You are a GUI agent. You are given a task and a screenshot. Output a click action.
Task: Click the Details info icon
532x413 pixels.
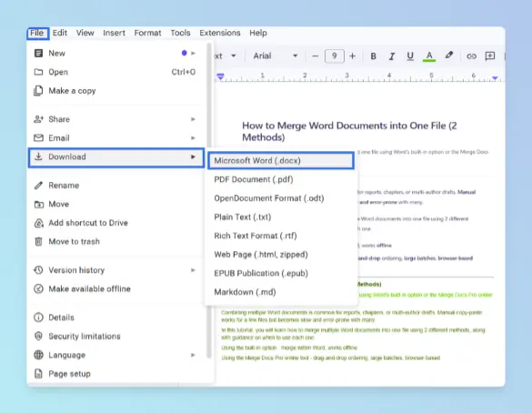click(38, 317)
